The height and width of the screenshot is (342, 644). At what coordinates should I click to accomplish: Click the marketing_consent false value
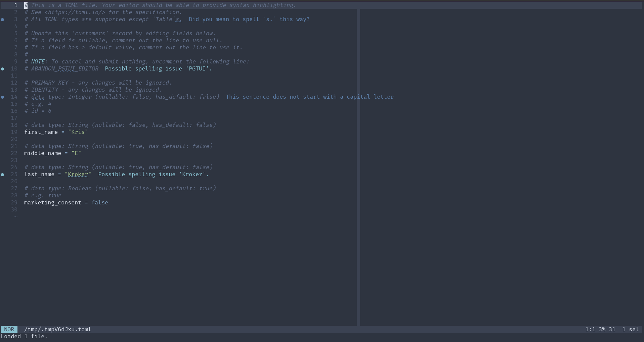100,202
